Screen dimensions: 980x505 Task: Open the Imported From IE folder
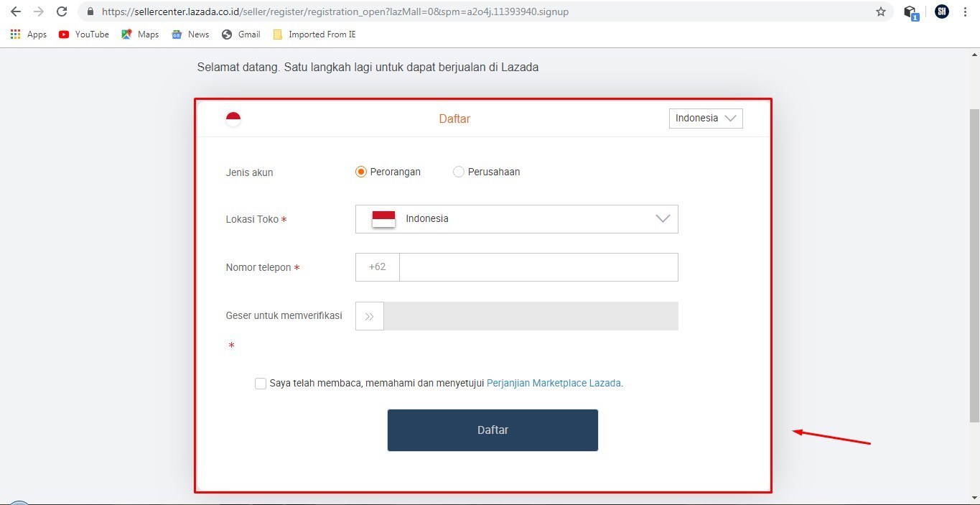314,34
